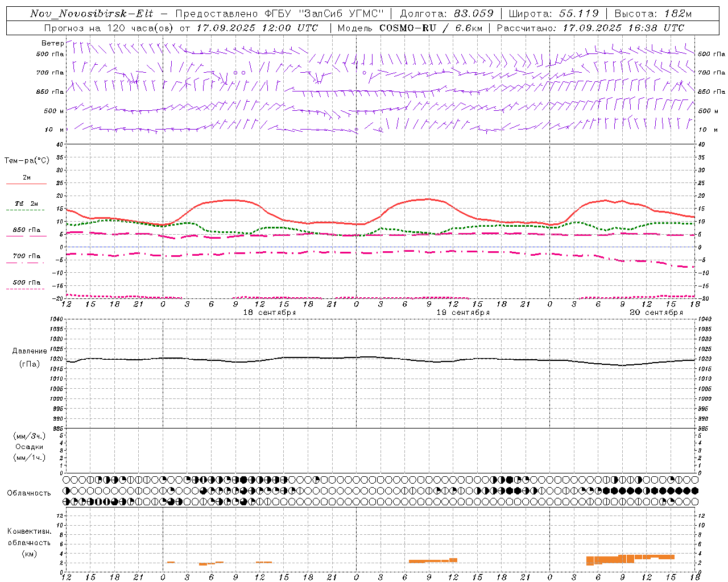The width and height of the screenshot is (728, 582).
Task: Click the Облачность cloud cover label
Action: point(29,493)
